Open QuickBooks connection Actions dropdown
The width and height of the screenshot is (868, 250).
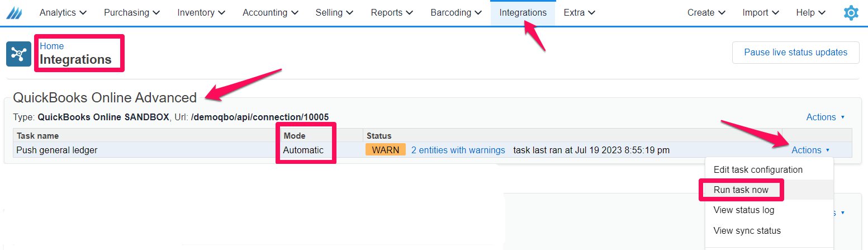click(x=825, y=117)
